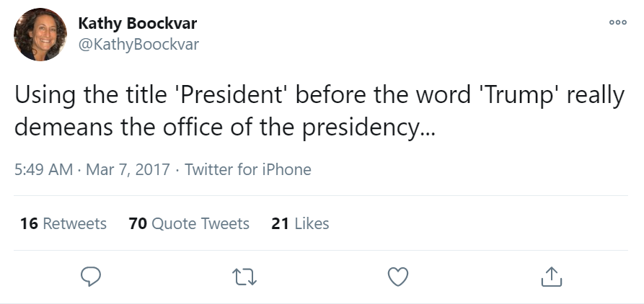
Task: Open the three-dot more options menu
Action: (617, 22)
